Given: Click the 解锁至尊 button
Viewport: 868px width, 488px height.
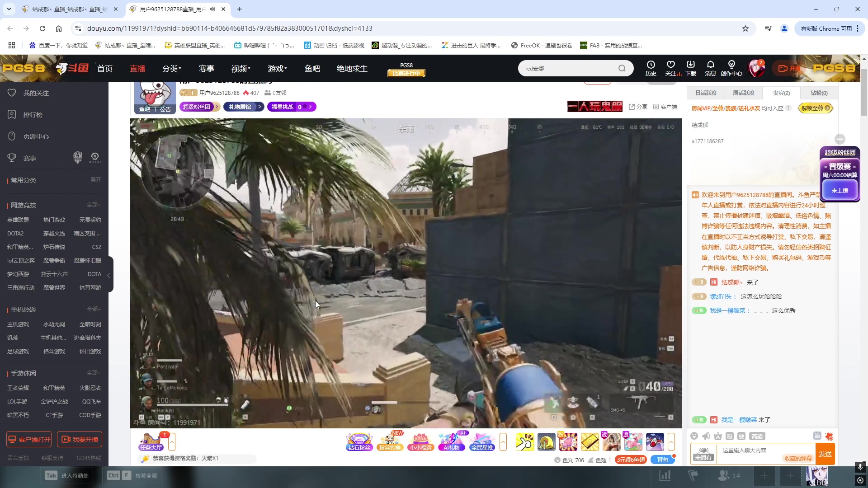Looking at the screenshot, I should point(816,108).
